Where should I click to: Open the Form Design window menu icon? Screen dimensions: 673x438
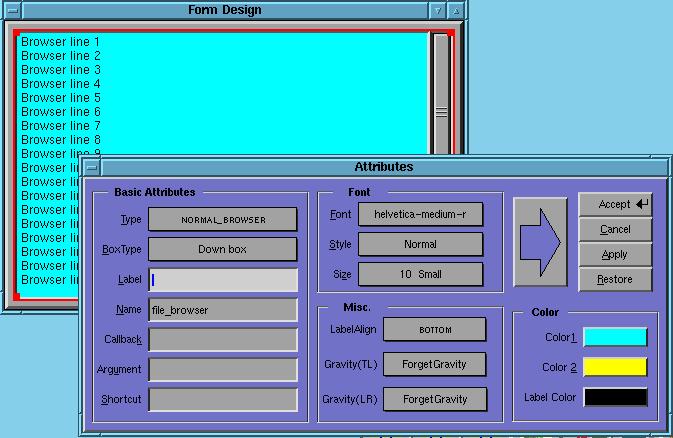[8, 10]
